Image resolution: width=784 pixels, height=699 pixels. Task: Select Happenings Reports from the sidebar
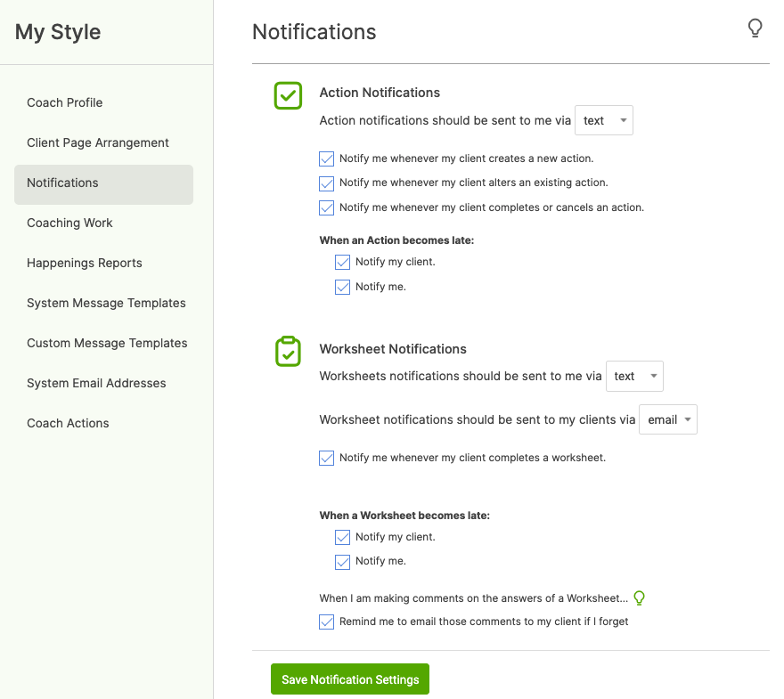coord(85,263)
